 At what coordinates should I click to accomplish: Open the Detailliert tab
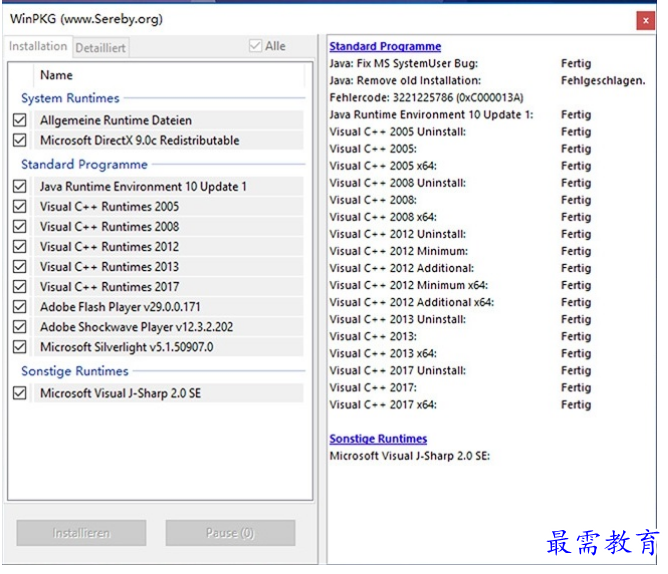101,48
